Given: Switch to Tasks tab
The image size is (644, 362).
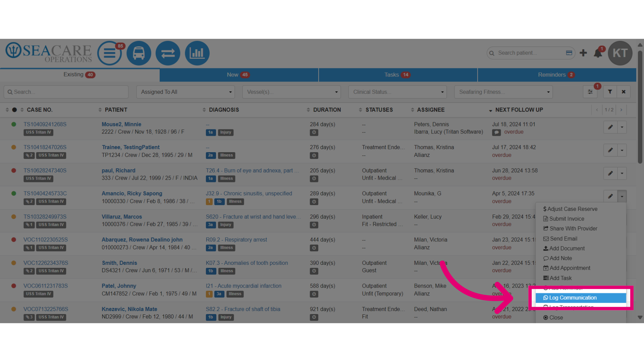Looking at the screenshot, I should pos(398,75).
